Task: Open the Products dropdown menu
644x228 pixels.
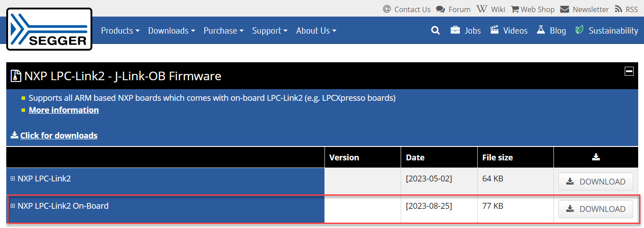Action: click(120, 30)
